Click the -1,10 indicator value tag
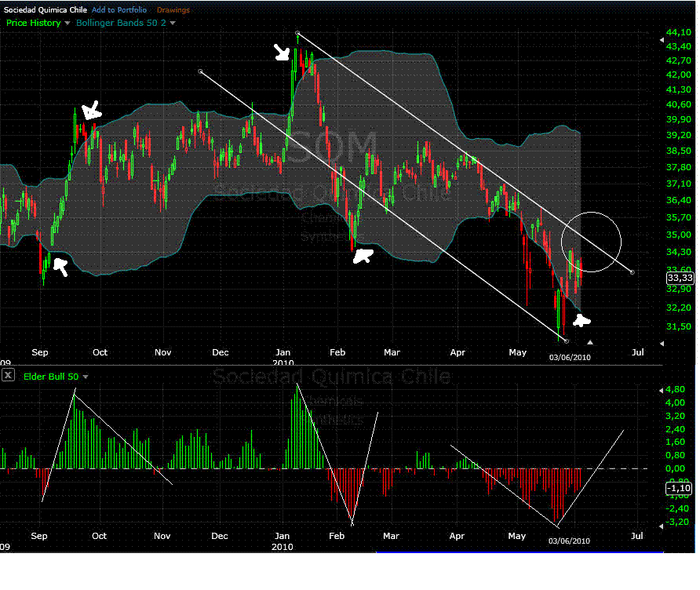 point(679,489)
